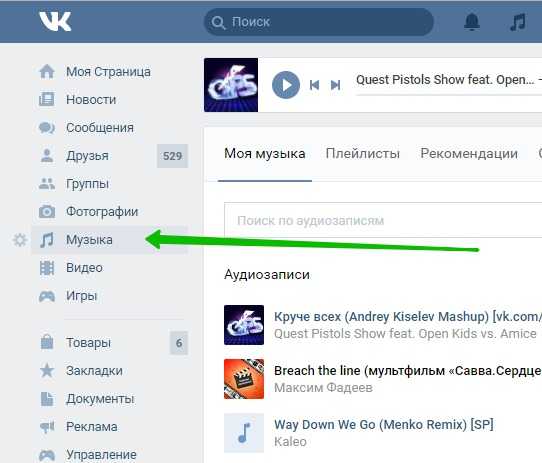This screenshot has width=542, height=463.
Task: Open notifications with the bell icon
Action: click(472, 22)
